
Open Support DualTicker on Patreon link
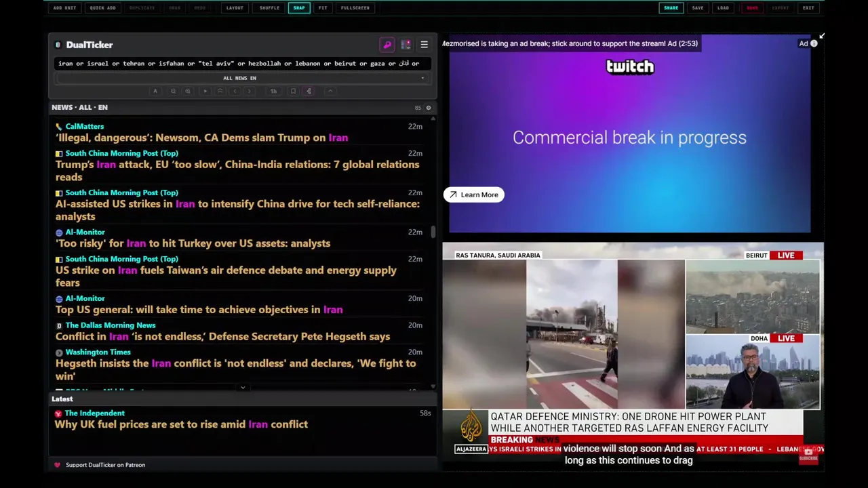coord(105,465)
